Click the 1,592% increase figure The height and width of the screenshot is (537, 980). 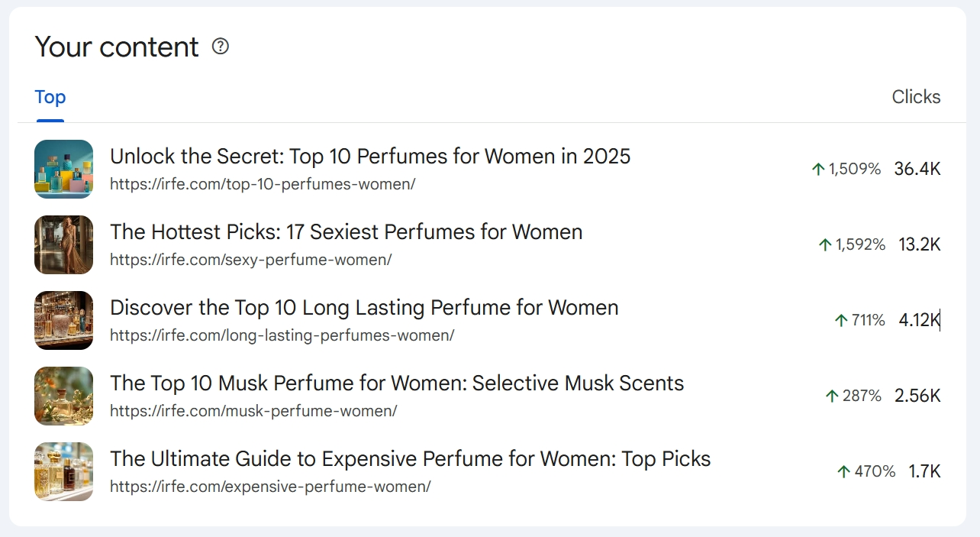860,244
